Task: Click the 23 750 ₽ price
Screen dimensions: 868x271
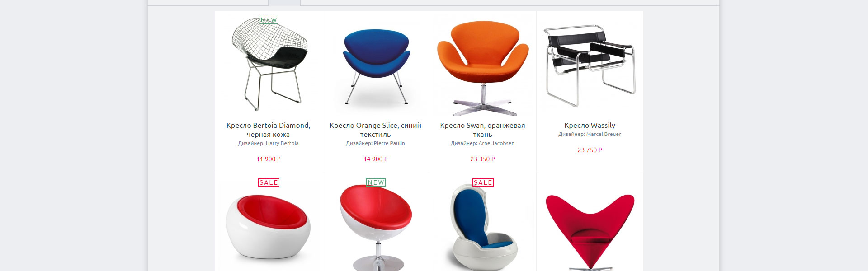Action: coord(590,150)
